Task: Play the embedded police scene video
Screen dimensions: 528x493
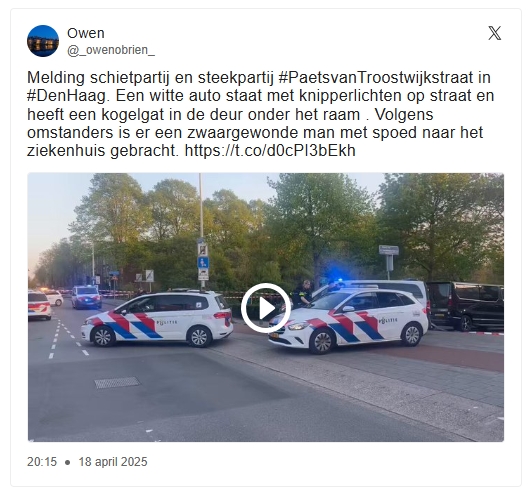Action: tap(265, 308)
